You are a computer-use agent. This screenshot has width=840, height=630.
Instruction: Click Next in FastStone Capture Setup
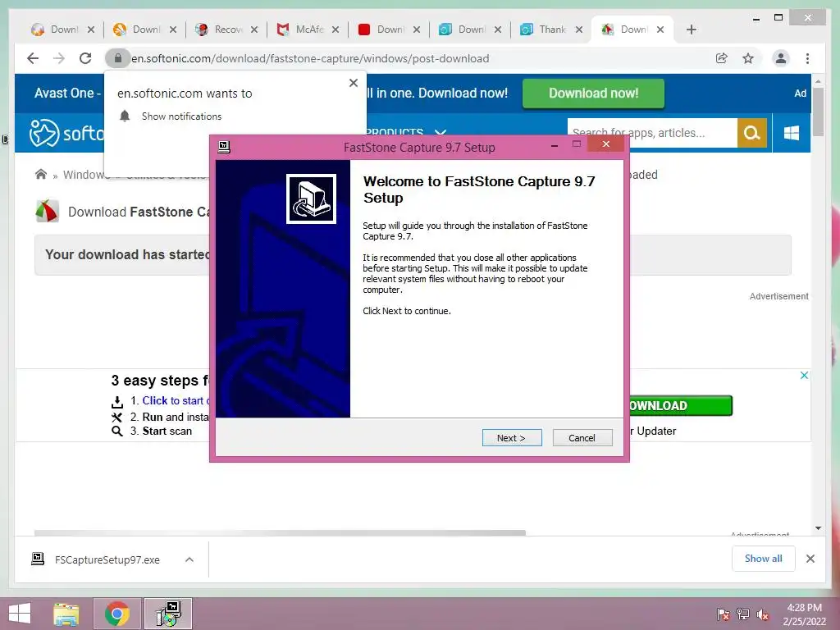click(512, 438)
